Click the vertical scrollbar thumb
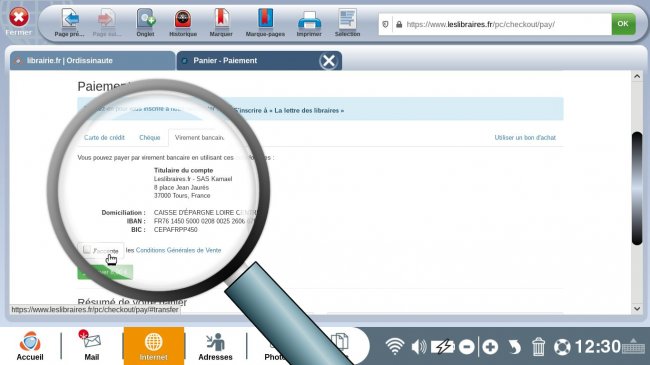This screenshot has width=650, height=365. [x=637, y=188]
